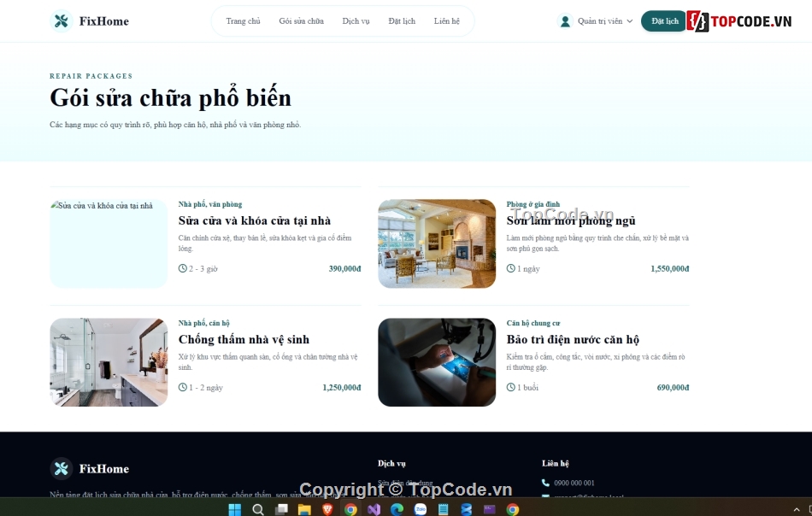Open the Windows Start menu
812x516 pixels.
point(234,510)
